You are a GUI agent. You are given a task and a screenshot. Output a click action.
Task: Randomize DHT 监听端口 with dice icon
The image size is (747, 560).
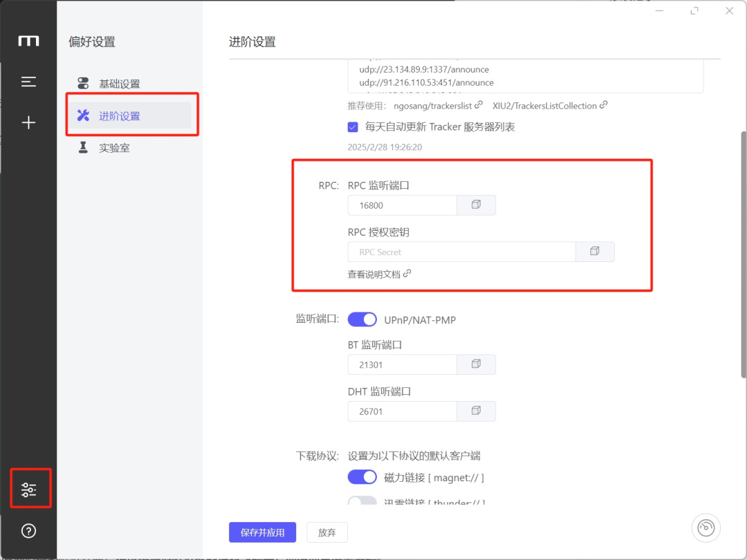(476, 411)
